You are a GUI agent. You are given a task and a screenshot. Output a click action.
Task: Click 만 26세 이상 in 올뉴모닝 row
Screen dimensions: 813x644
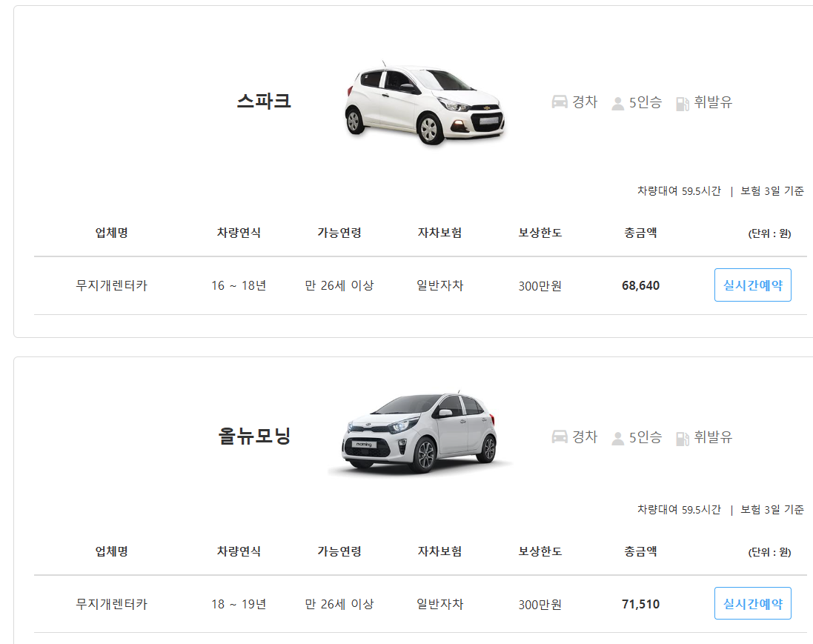[339, 604]
